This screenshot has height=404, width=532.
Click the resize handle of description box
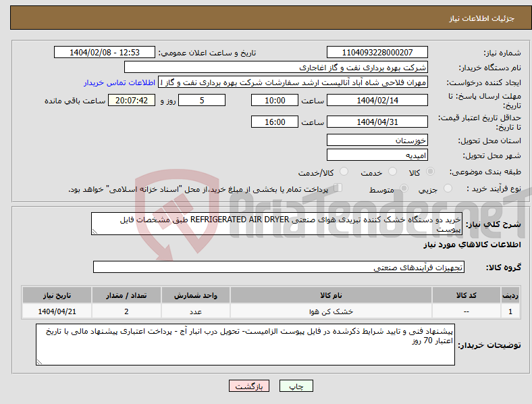(x=95, y=232)
